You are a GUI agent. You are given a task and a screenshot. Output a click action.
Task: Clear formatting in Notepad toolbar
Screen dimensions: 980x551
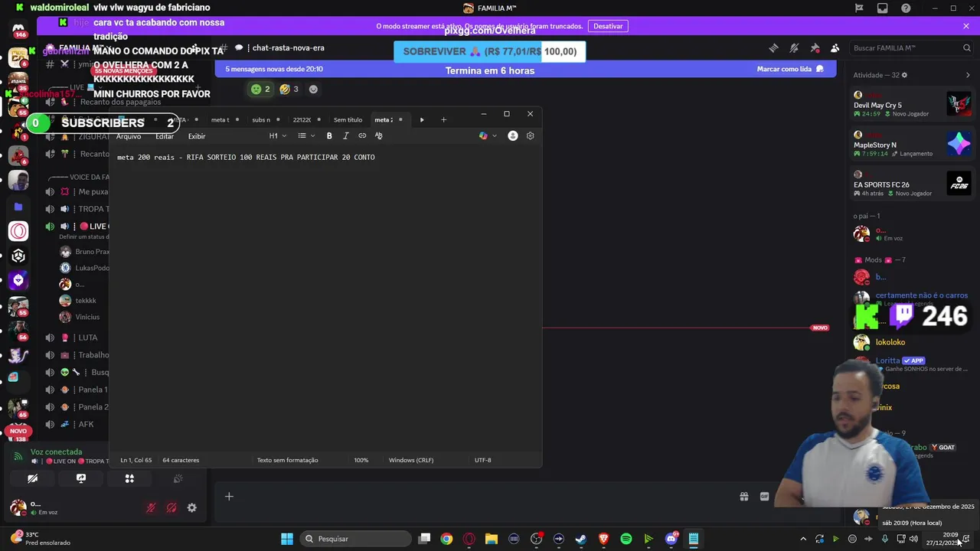click(378, 135)
